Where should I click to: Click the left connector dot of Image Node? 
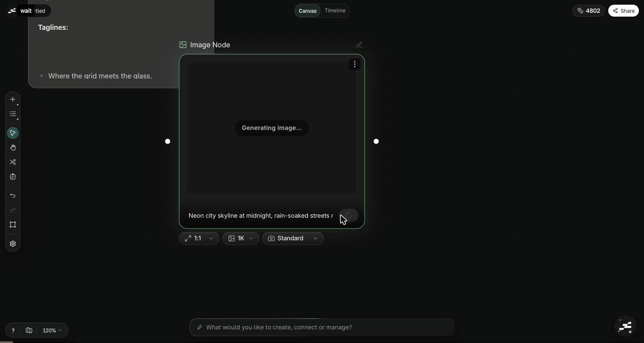(x=167, y=141)
